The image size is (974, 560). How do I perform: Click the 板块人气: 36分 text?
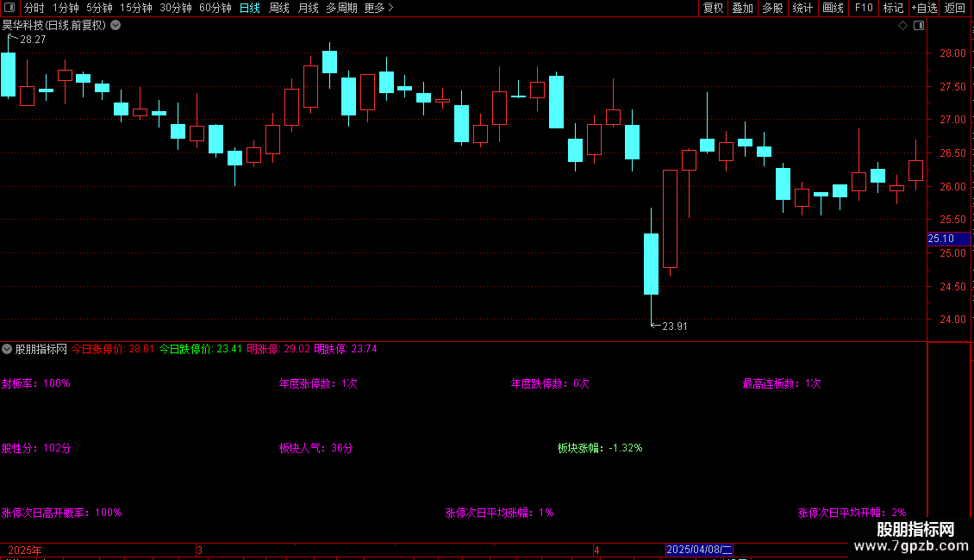(315, 448)
